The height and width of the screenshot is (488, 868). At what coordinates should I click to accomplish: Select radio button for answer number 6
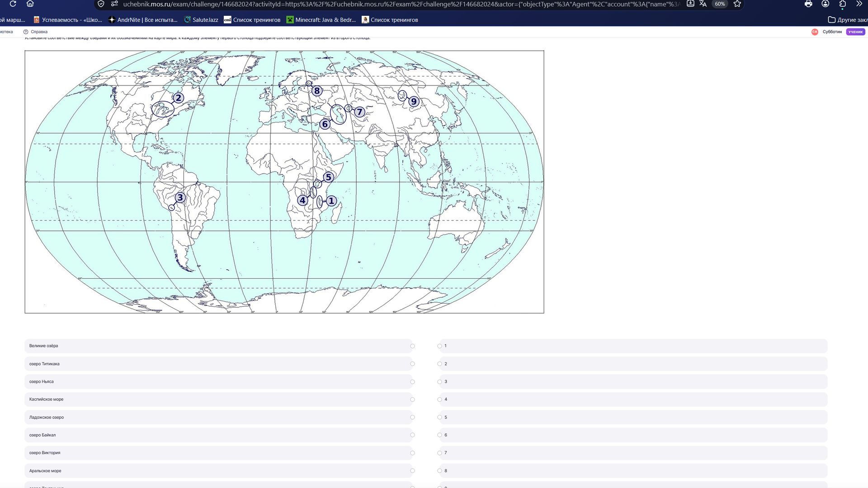(x=439, y=435)
